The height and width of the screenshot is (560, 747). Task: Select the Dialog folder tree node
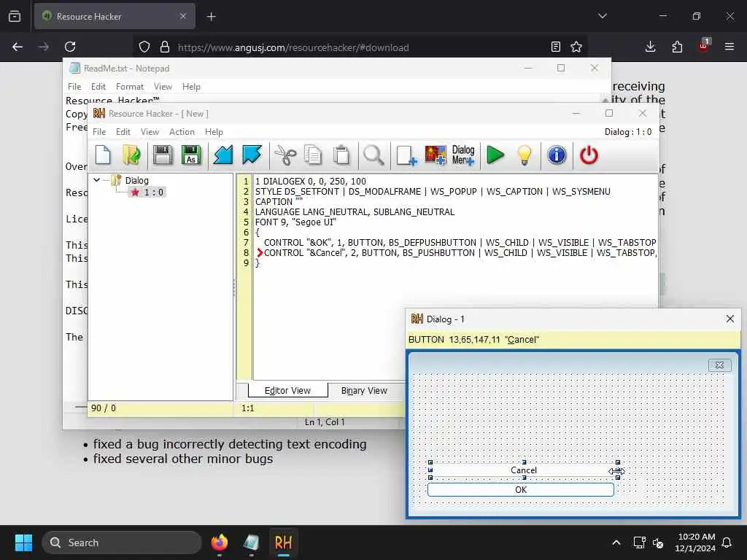[136, 181]
